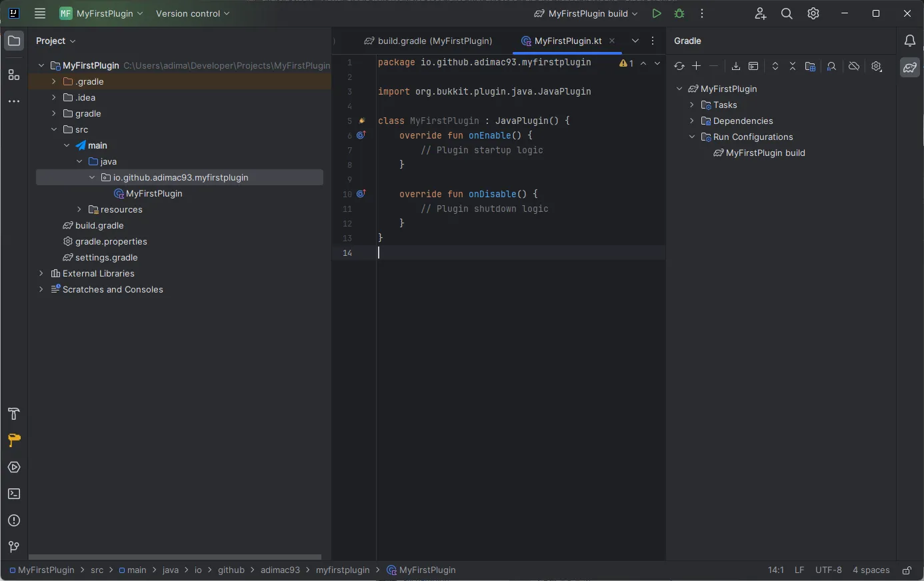Sync all Gradle projects
The image size is (924, 581).
pyautogui.click(x=679, y=66)
